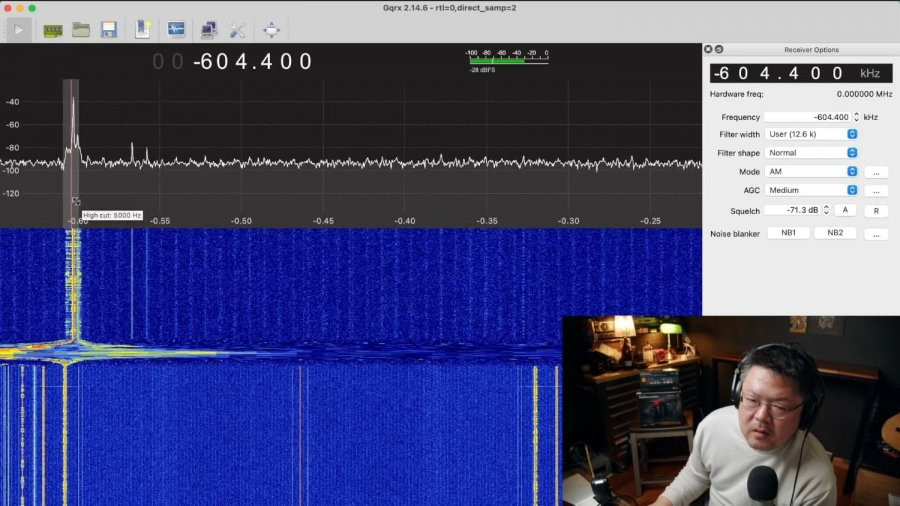Open demodulator options button beside Mode

(x=876, y=172)
